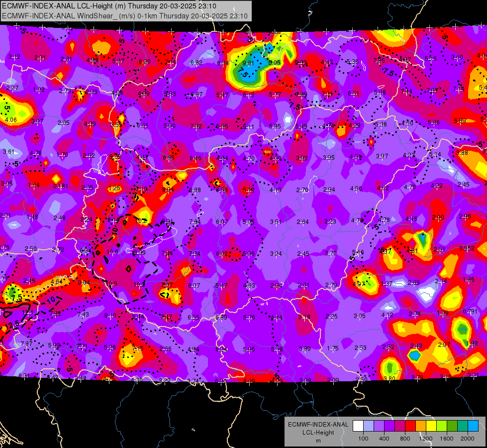Click the 9.81 value in the blue area
The image size is (487, 448).
[x=248, y=63]
